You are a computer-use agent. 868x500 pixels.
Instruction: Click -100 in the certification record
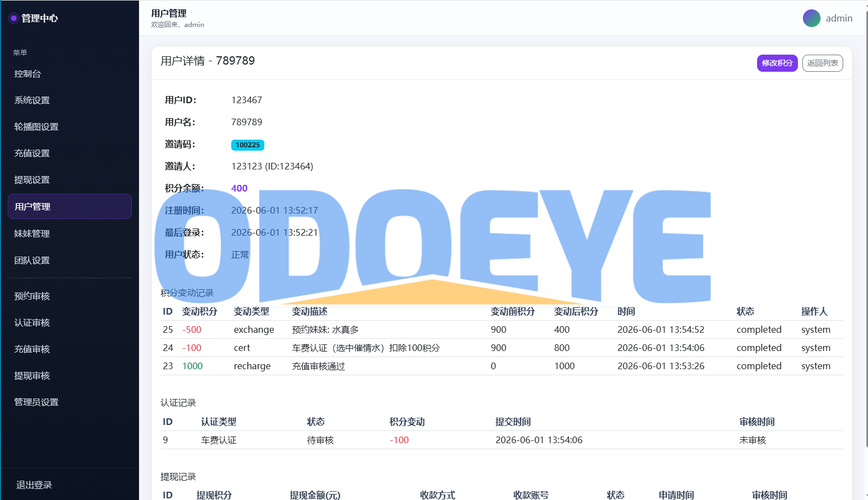coord(399,440)
